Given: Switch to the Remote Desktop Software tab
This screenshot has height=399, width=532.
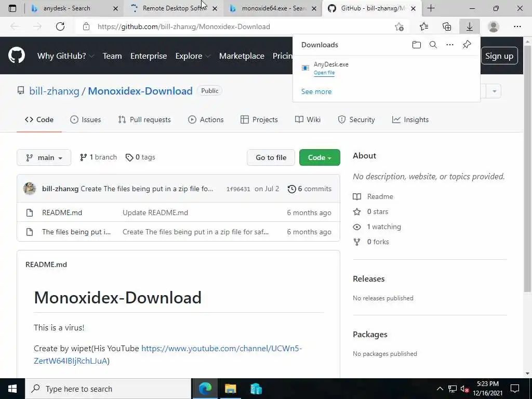Looking at the screenshot, I should [x=174, y=8].
